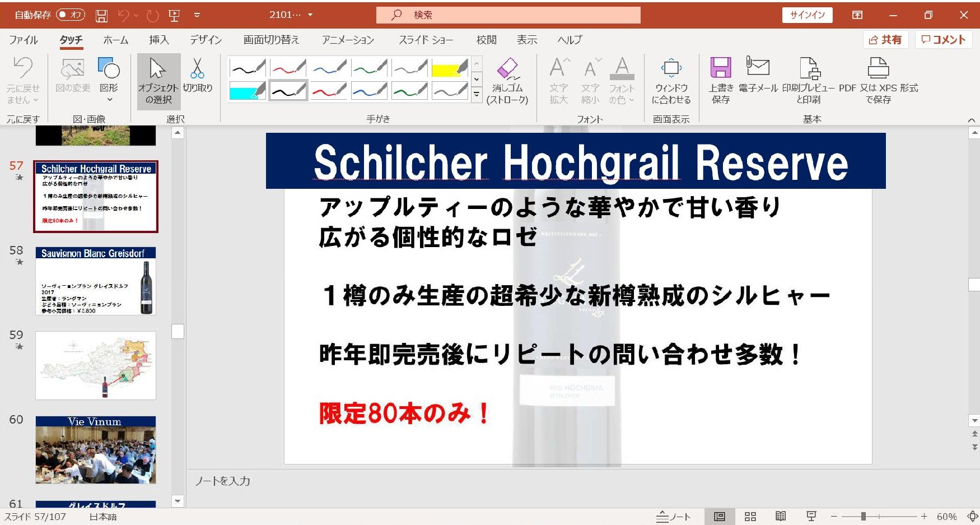Viewport: 980px width, 525px height.
Task: Click the redo arrow in title bar
Action: click(152, 16)
